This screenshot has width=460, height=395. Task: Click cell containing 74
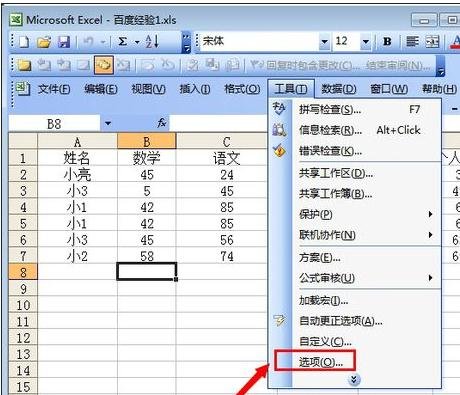[x=222, y=256]
